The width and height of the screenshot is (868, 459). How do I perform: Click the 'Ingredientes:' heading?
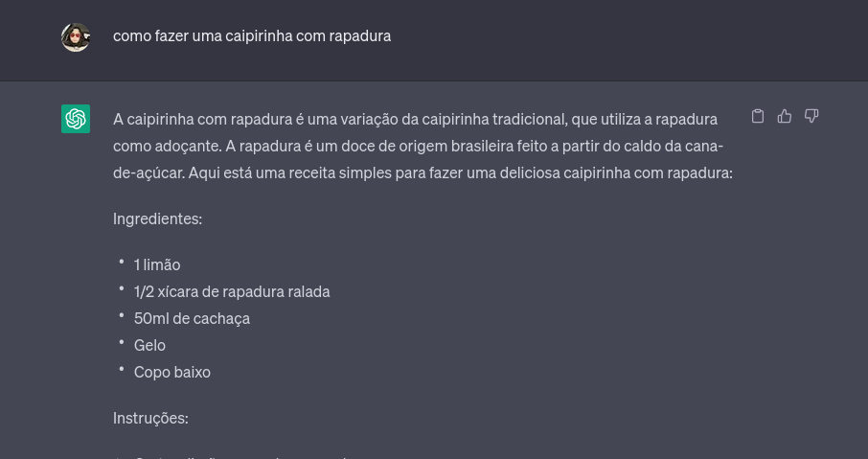158,219
